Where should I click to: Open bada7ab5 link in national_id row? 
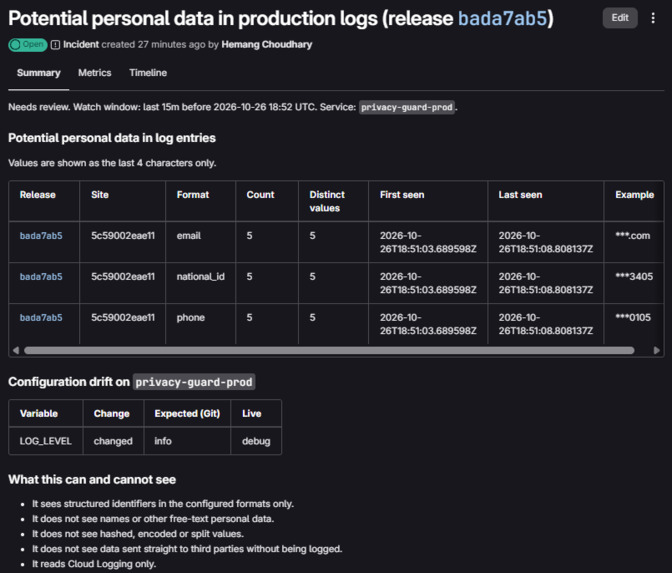[41, 277]
